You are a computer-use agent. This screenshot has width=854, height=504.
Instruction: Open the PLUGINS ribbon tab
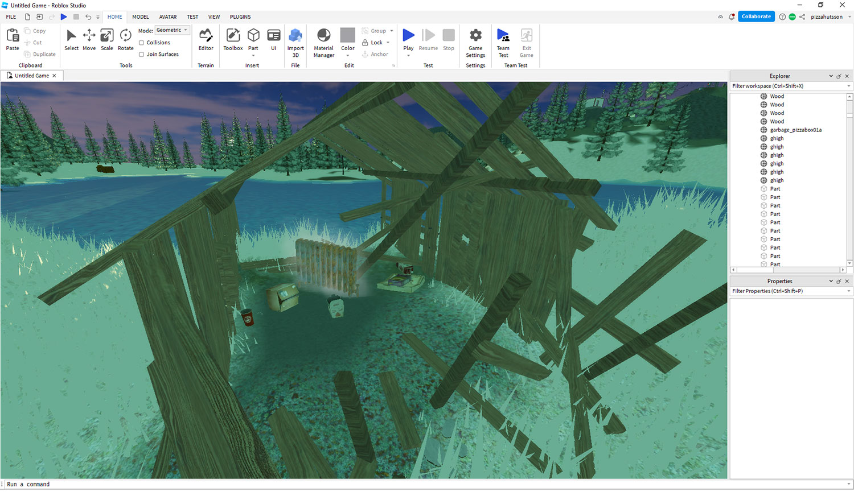pos(240,17)
